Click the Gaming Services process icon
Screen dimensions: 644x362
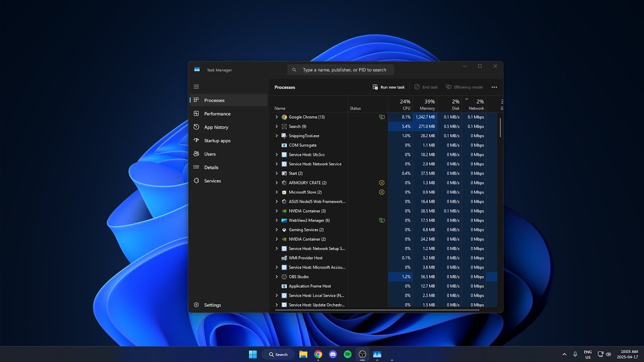284,230
